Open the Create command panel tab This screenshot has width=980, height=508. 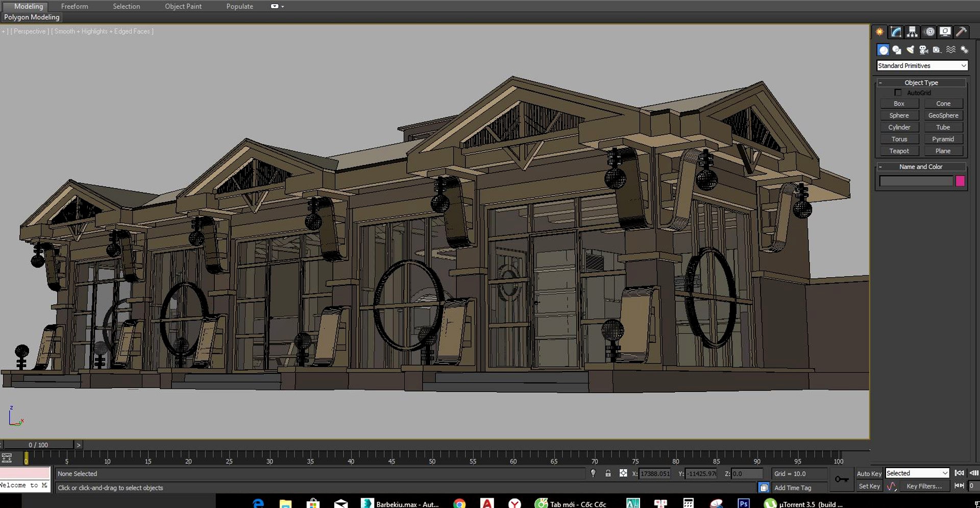pyautogui.click(x=879, y=32)
